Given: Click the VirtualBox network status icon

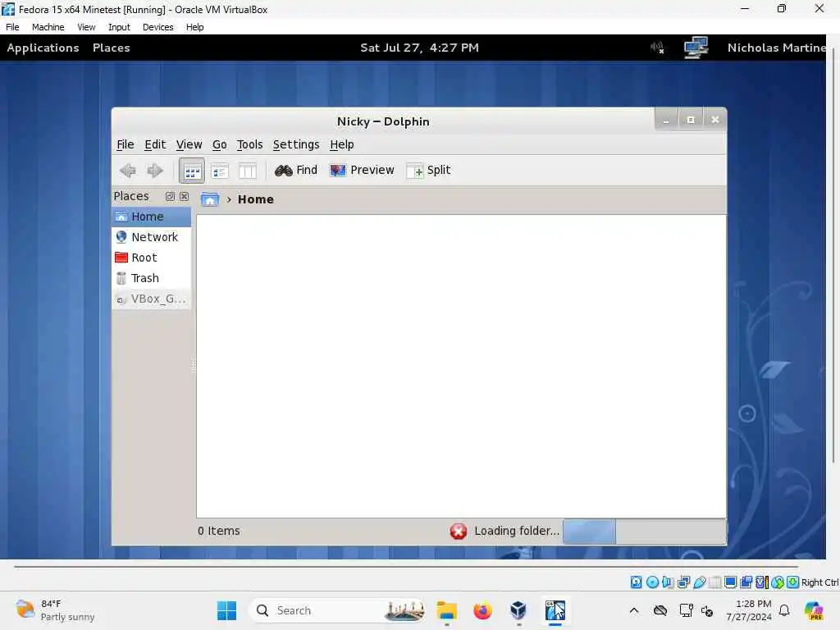Looking at the screenshot, I should coord(683,582).
